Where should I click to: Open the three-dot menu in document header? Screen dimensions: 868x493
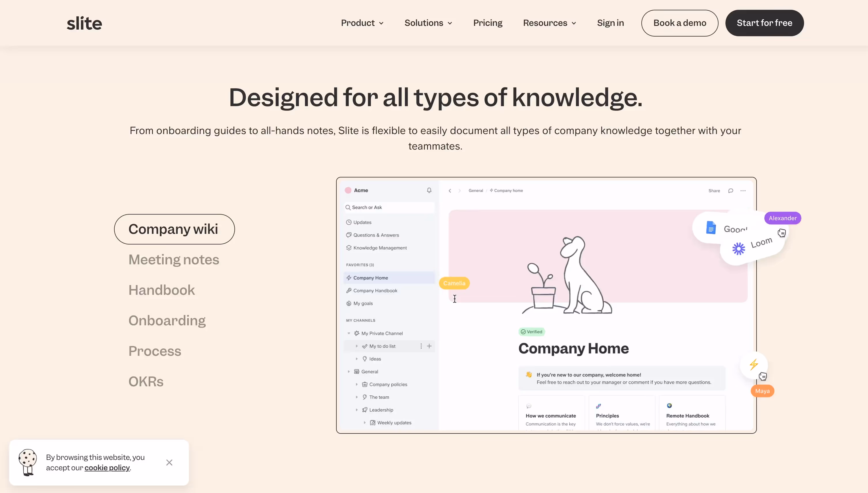pyautogui.click(x=743, y=191)
